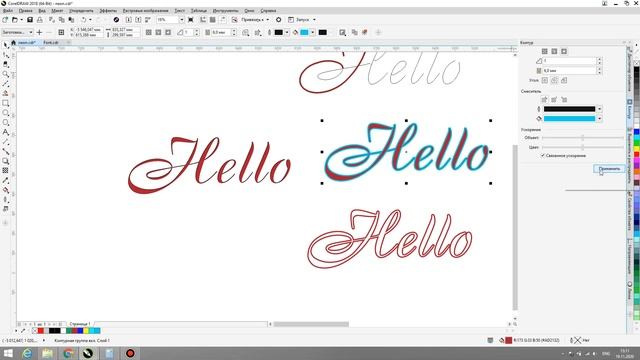Select the Rectangle tool in the toolbox
This screenshot has width=640, height=360.
[6, 103]
